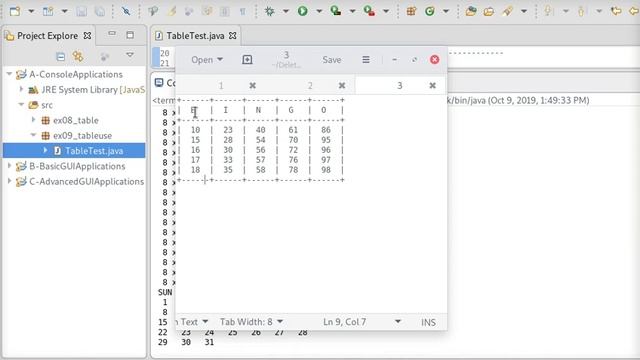
Task: Toggle Mark Occurrences toolbar icon
Action: (x=172, y=11)
